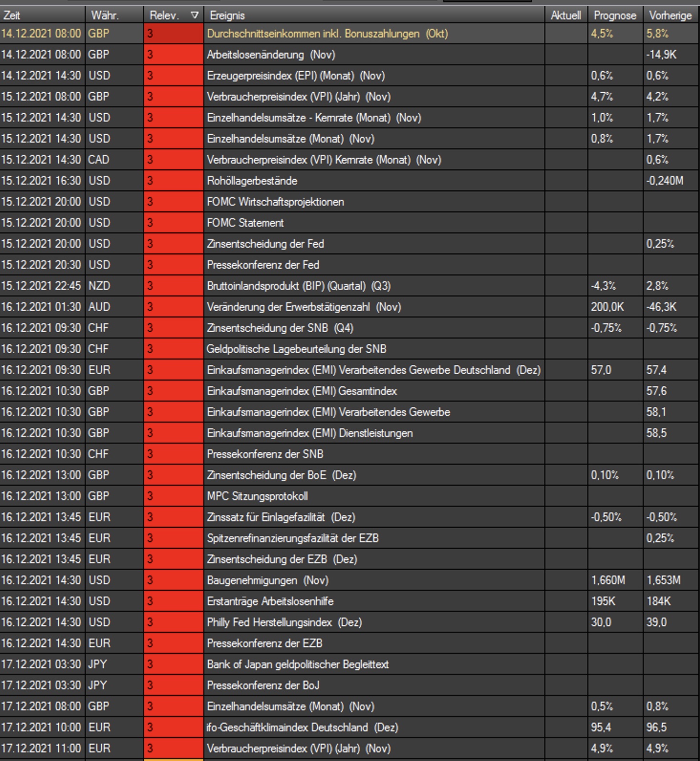Click the red relevance cell for Arbeitslosenänderung

click(173, 55)
